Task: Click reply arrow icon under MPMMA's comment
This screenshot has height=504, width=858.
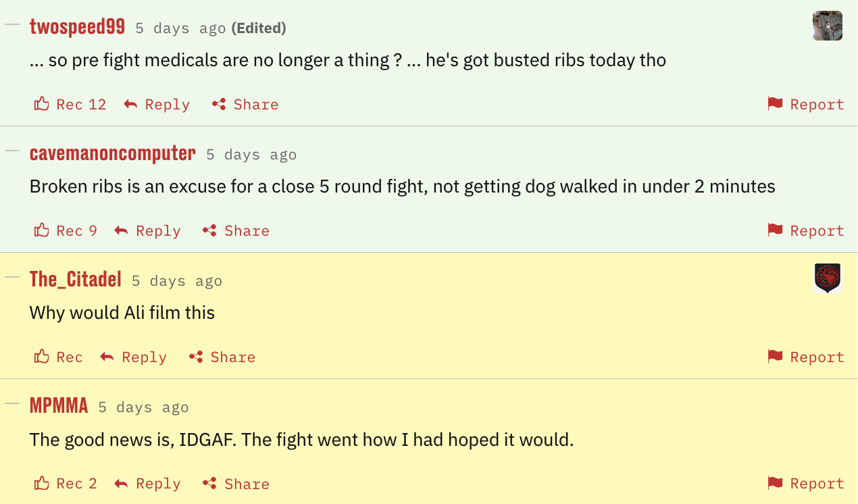Action: [x=122, y=484]
